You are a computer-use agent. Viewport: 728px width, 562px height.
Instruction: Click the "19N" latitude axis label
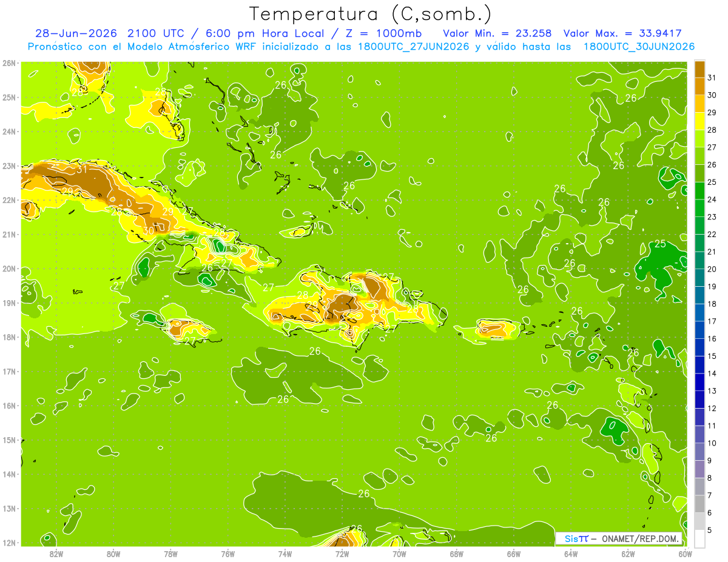pyautogui.click(x=9, y=303)
